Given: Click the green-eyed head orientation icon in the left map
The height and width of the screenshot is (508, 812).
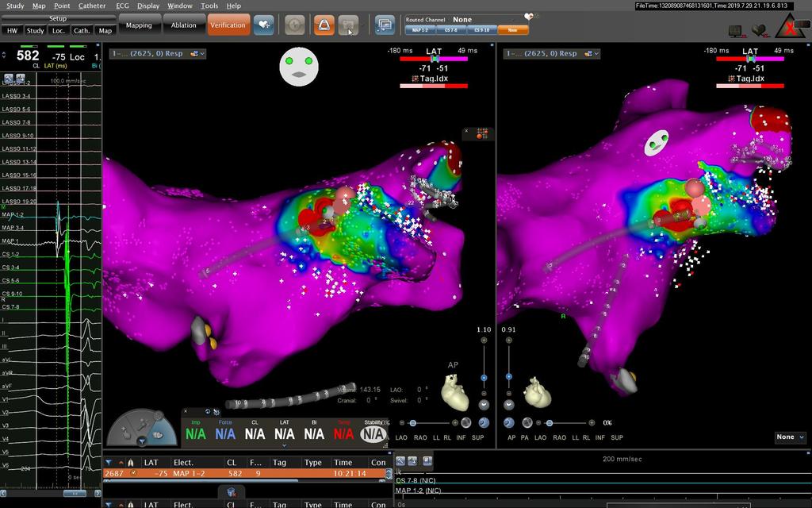Looking at the screenshot, I should pyautogui.click(x=299, y=67).
